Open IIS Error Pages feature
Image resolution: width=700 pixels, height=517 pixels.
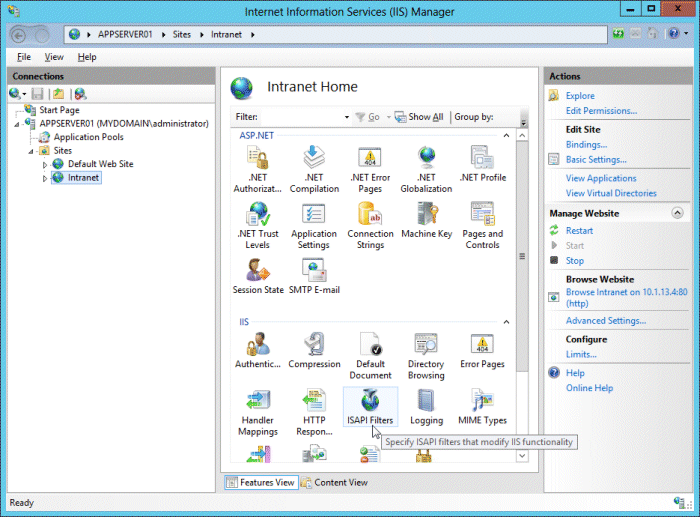pos(483,350)
